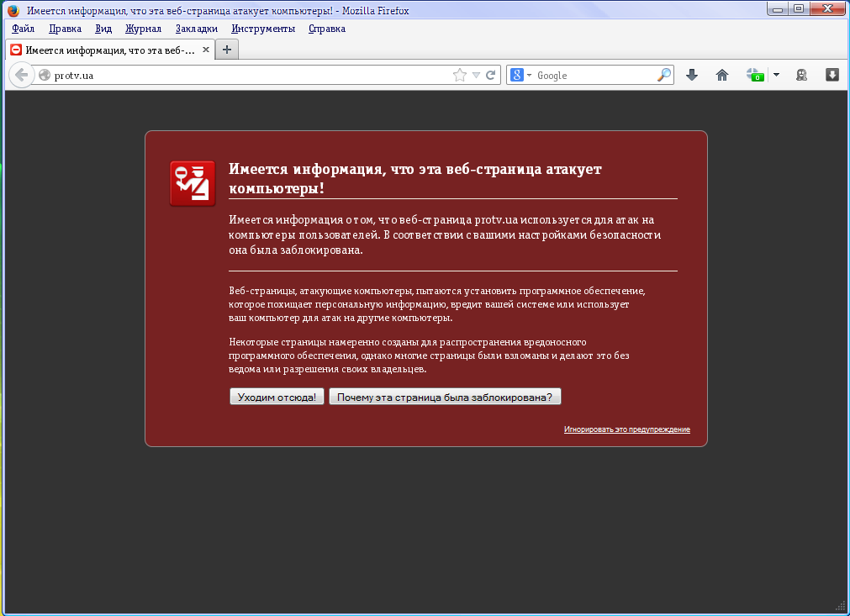Open a new tab with plus button

[226, 50]
